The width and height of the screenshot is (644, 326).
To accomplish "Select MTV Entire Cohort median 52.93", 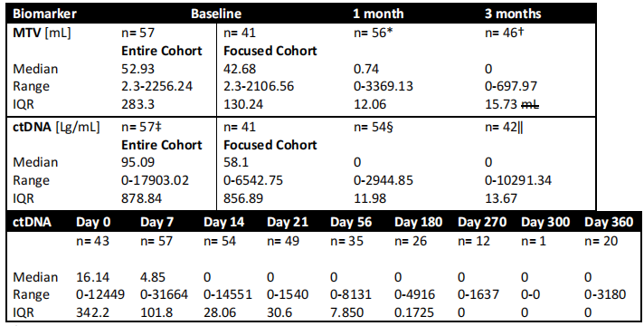I will click(138, 69).
